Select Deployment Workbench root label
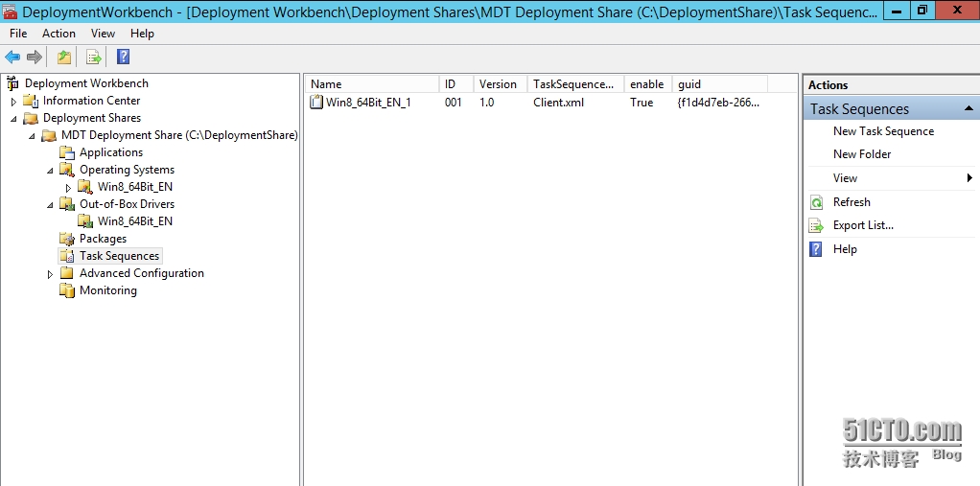 pyautogui.click(x=87, y=83)
